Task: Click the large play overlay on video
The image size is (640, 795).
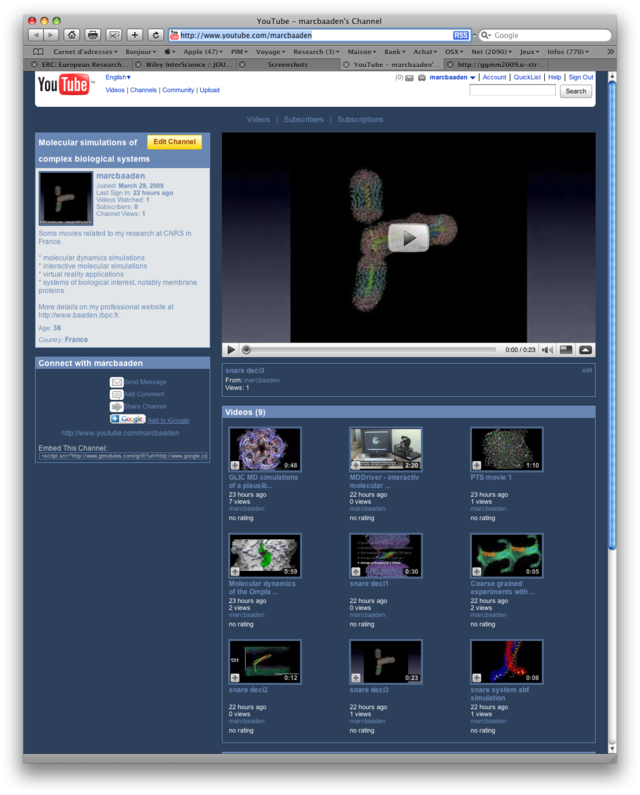Action: 408,238
